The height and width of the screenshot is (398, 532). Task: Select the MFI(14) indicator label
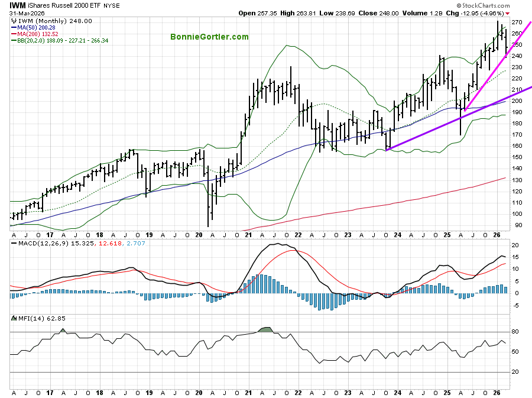point(26,318)
